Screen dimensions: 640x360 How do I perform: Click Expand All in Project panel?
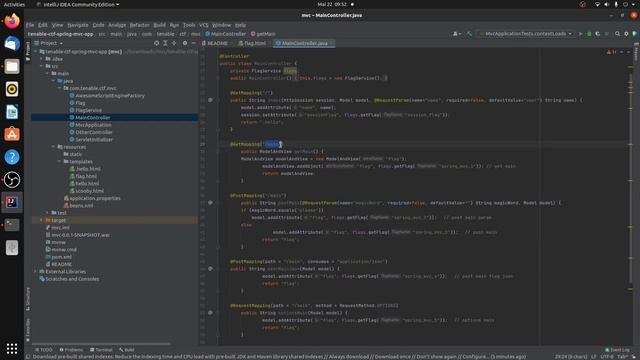(165, 43)
